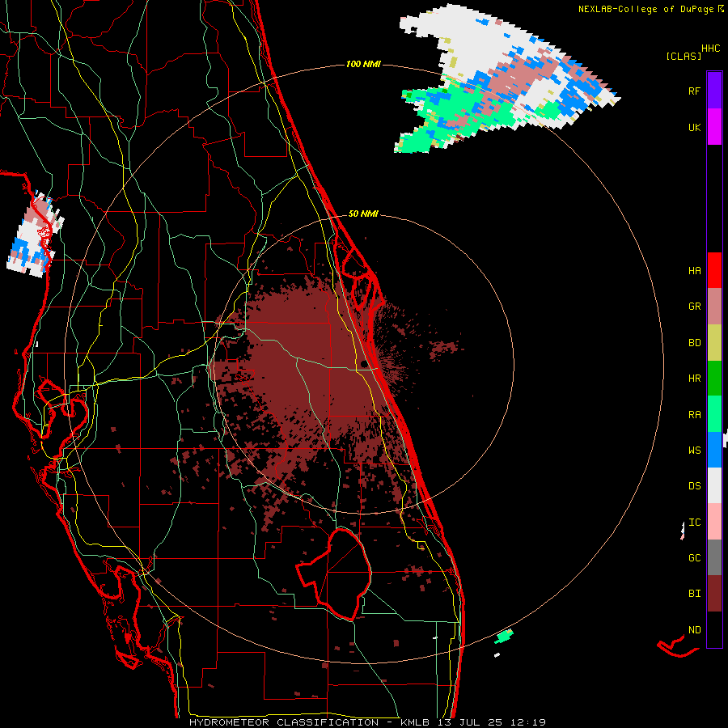Screen dimensions: 728x728
Task: Click the 'ND' legend label
Action: click(694, 629)
